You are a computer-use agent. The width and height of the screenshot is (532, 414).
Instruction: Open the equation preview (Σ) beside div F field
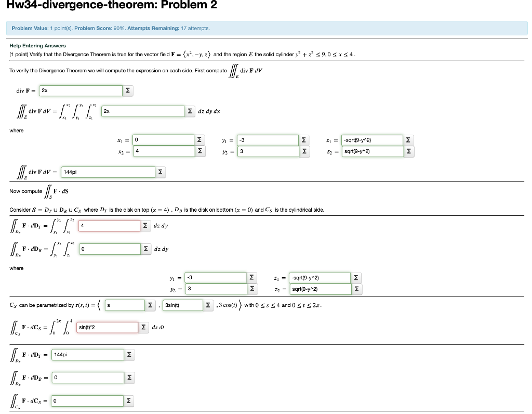pyautogui.click(x=128, y=90)
